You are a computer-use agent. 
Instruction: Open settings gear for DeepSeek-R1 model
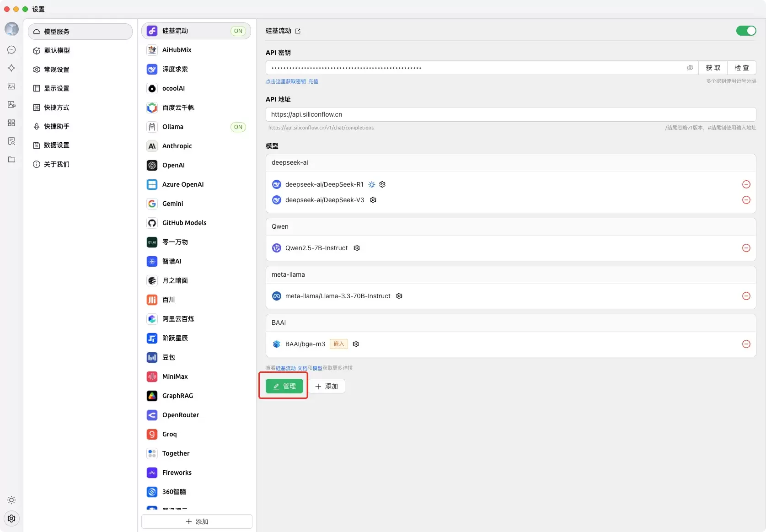382,184
